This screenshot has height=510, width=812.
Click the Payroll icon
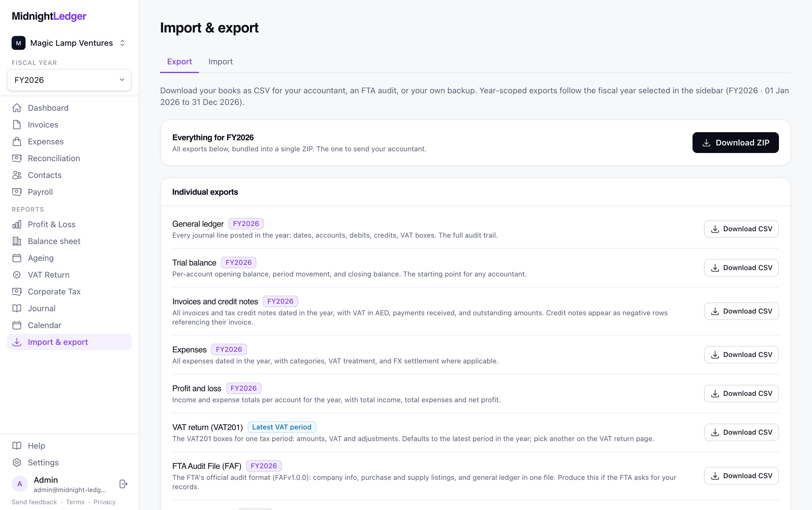[17, 192]
